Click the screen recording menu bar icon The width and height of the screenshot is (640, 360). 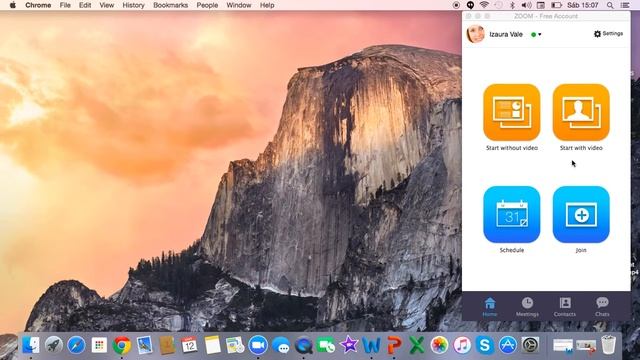tap(456, 5)
